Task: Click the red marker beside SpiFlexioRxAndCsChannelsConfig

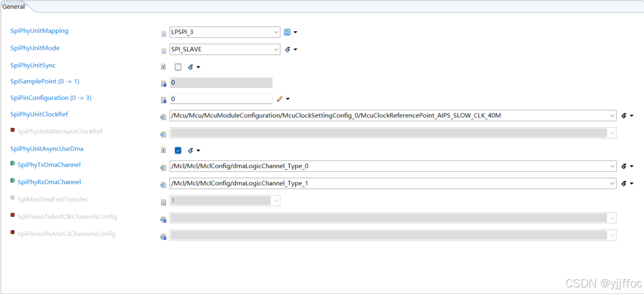Action: click(x=13, y=232)
